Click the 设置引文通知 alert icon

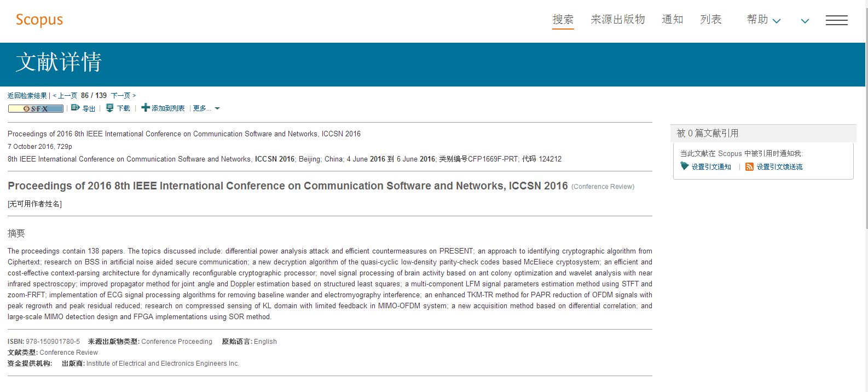[x=685, y=166]
